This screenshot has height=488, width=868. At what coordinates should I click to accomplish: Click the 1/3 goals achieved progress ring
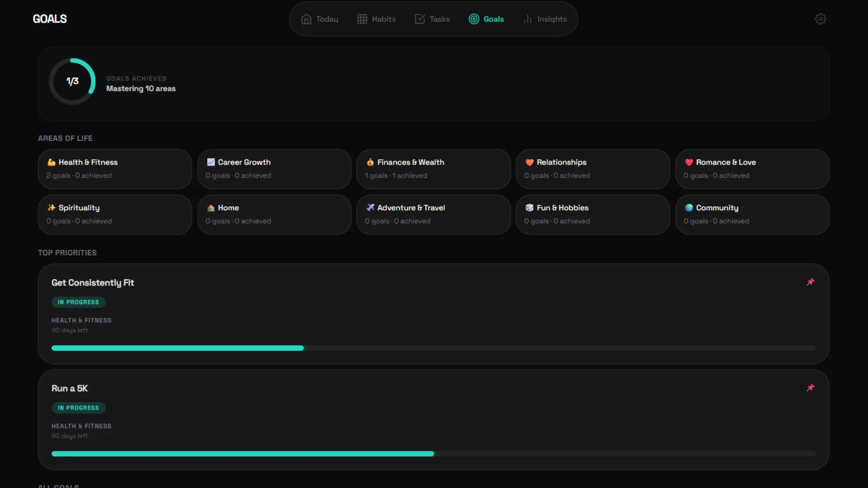coord(72,81)
